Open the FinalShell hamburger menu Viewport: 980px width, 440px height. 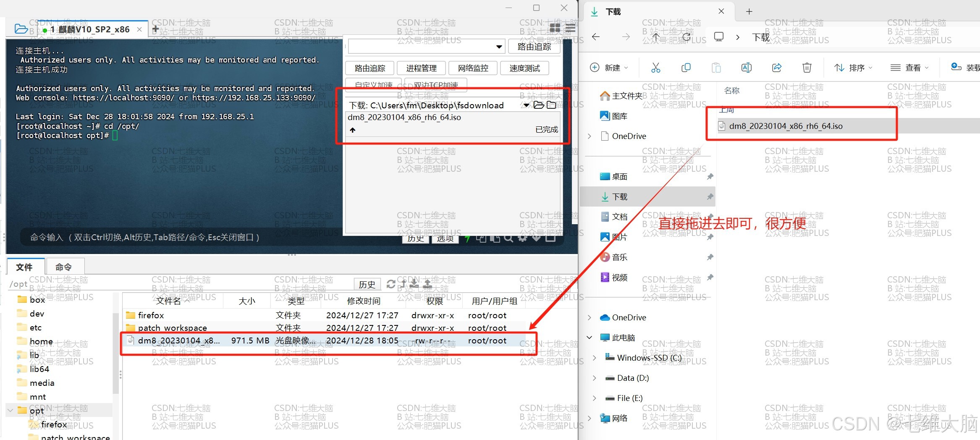[570, 28]
